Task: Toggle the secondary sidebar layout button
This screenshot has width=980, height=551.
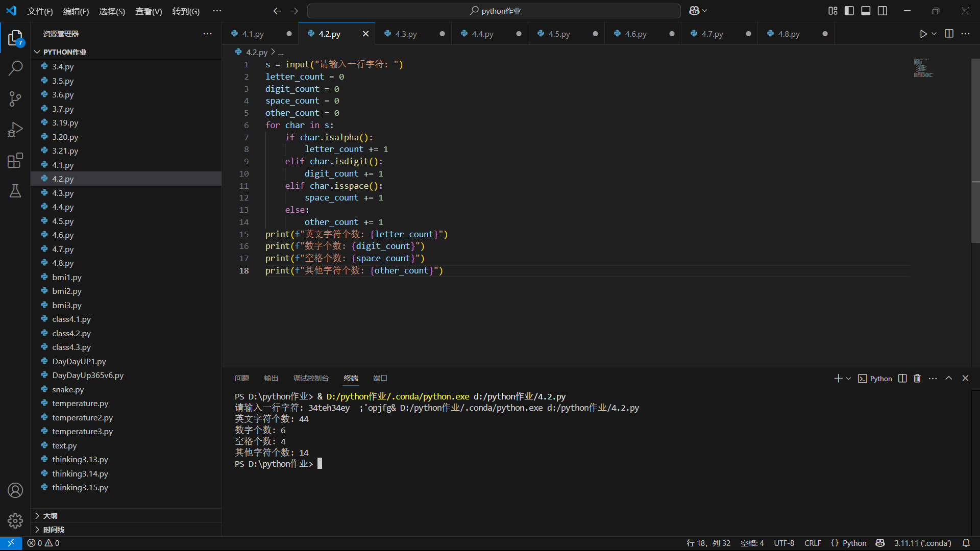Action: point(883,11)
